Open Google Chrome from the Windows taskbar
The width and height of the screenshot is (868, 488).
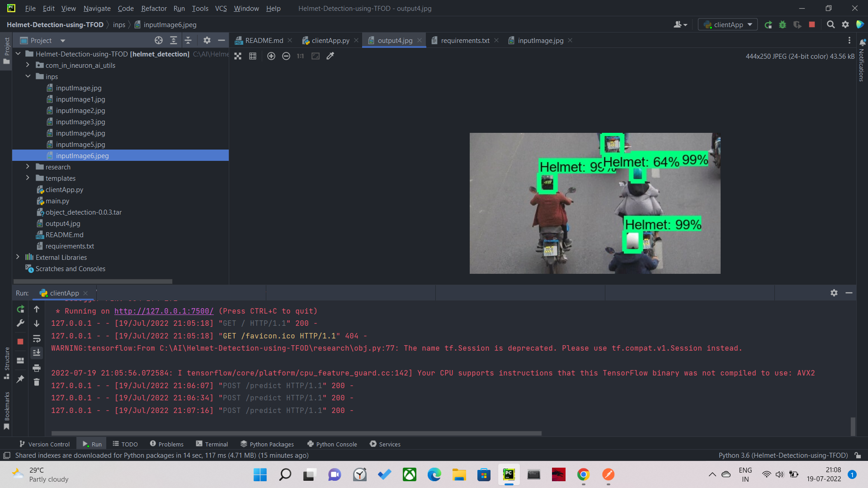click(x=583, y=474)
